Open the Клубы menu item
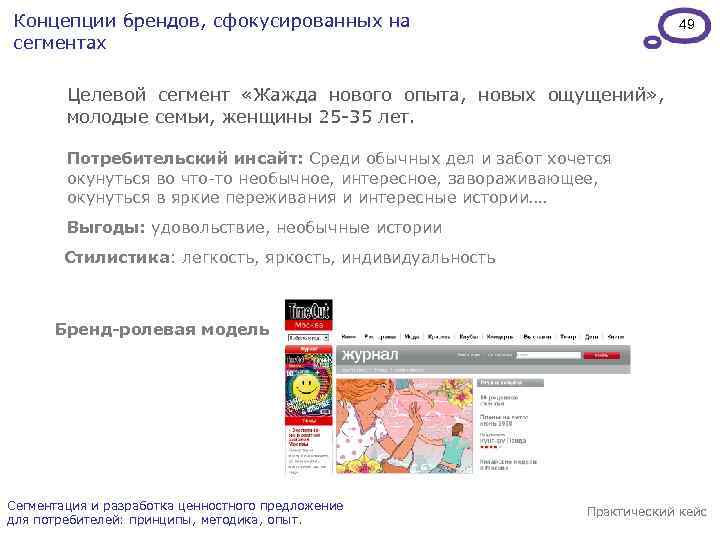The width and height of the screenshot is (720, 540). [468, 337]
